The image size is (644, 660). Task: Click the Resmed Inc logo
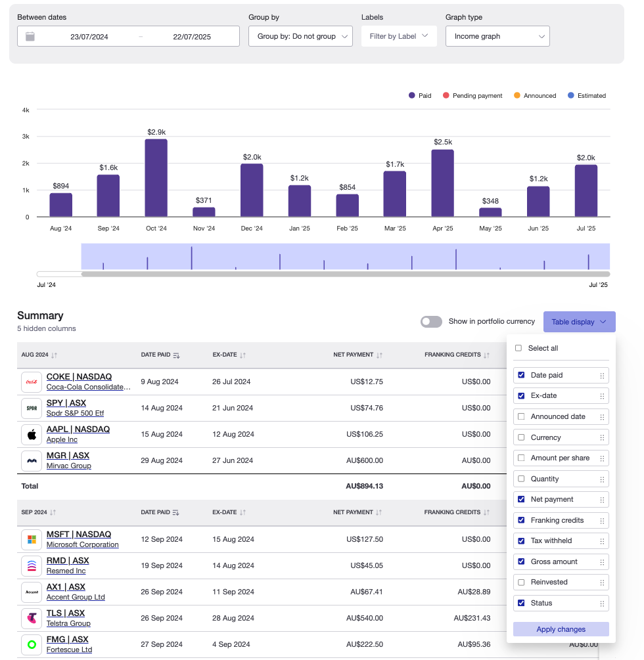click(31, 565)
